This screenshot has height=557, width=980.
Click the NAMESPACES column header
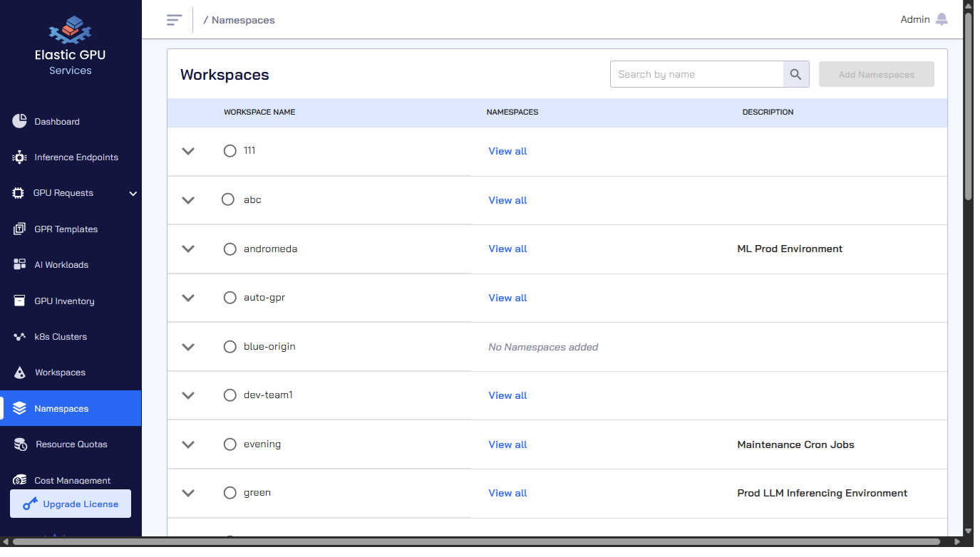(x=512, y=112)
